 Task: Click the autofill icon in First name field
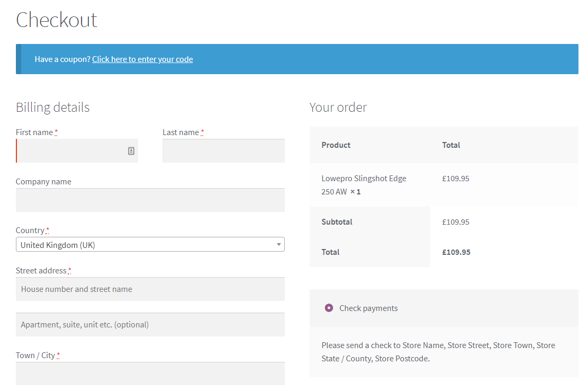coord(131,151)
